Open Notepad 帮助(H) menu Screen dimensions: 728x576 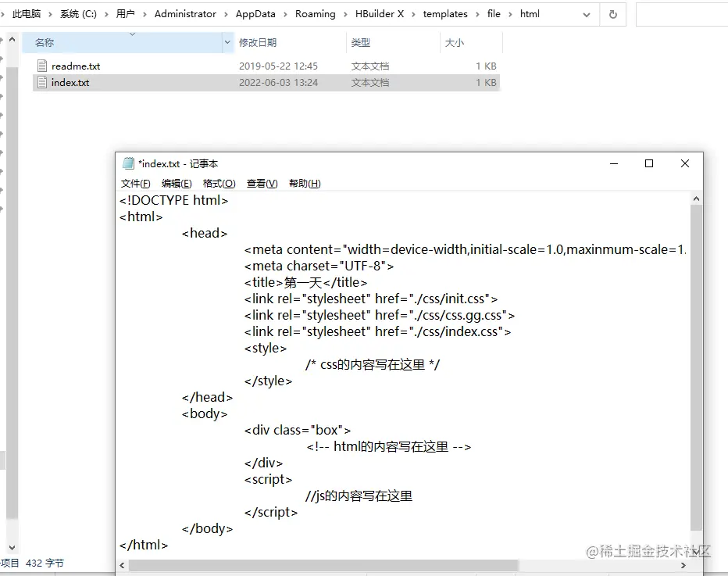pyautogui.click(x=305, y=184)
